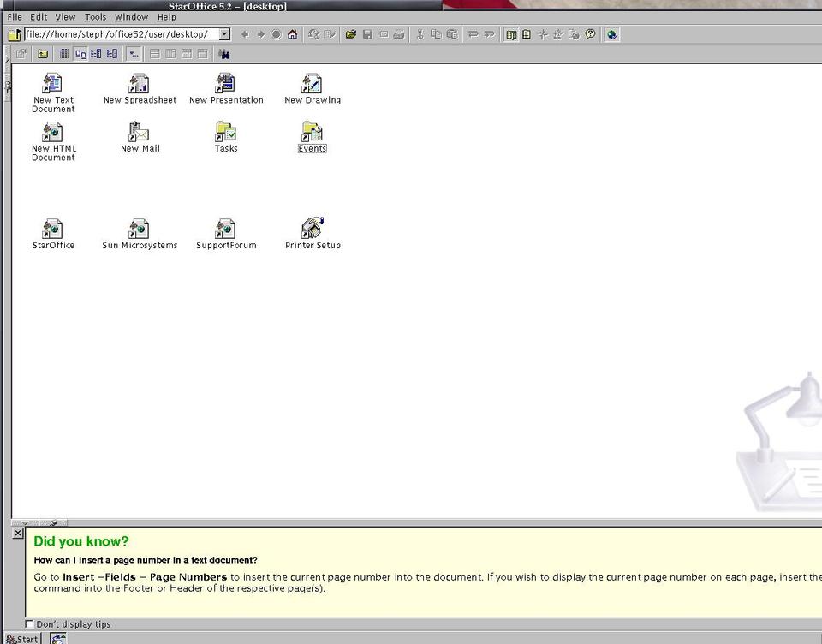The width and height of the screenshot is (822, 644).
Task: Open the New Text Document shortcut
Action: coord(53,84)
